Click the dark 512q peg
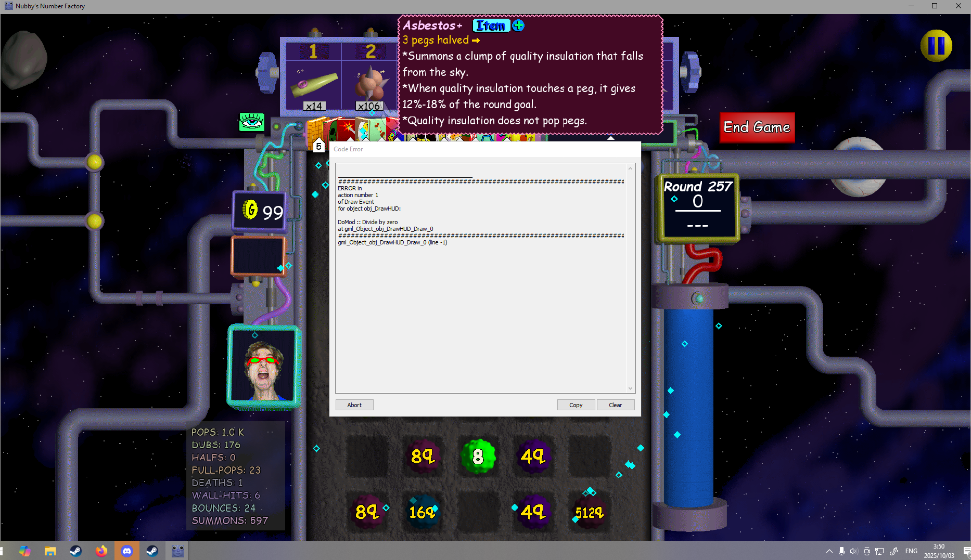The height and width of the screenshot is (560, 971). (589, 513)
